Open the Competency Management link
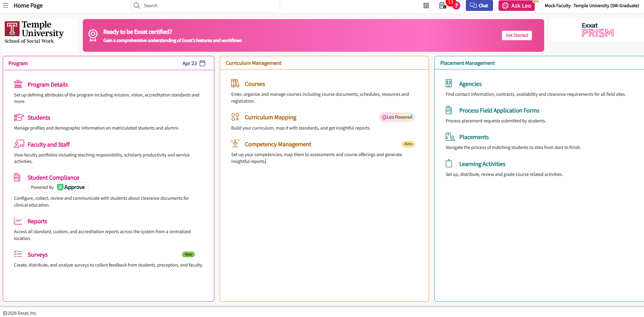The image size is (644, 317). [x=278, y=144]
